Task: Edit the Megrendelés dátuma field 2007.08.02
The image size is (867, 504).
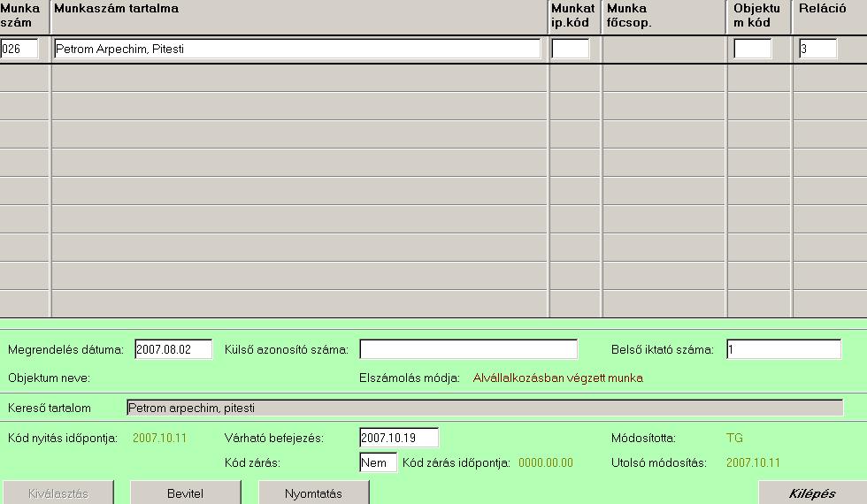Action: pyautogui.click(x=173, y=349)
